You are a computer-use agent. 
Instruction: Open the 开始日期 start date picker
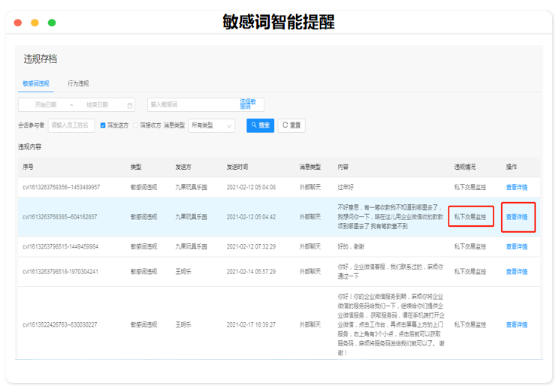(x=45, y=105)
